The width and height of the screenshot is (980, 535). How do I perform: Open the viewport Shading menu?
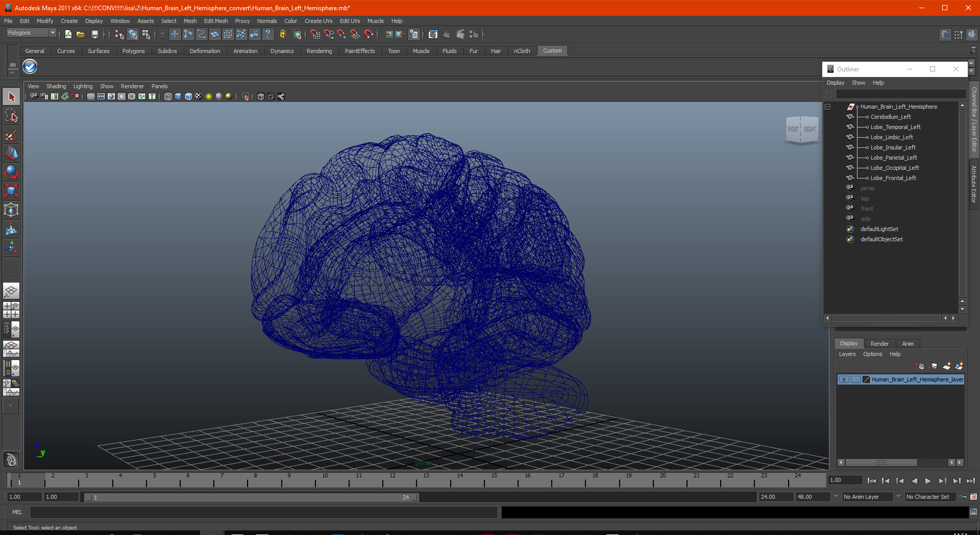click(x=56, y=86)
